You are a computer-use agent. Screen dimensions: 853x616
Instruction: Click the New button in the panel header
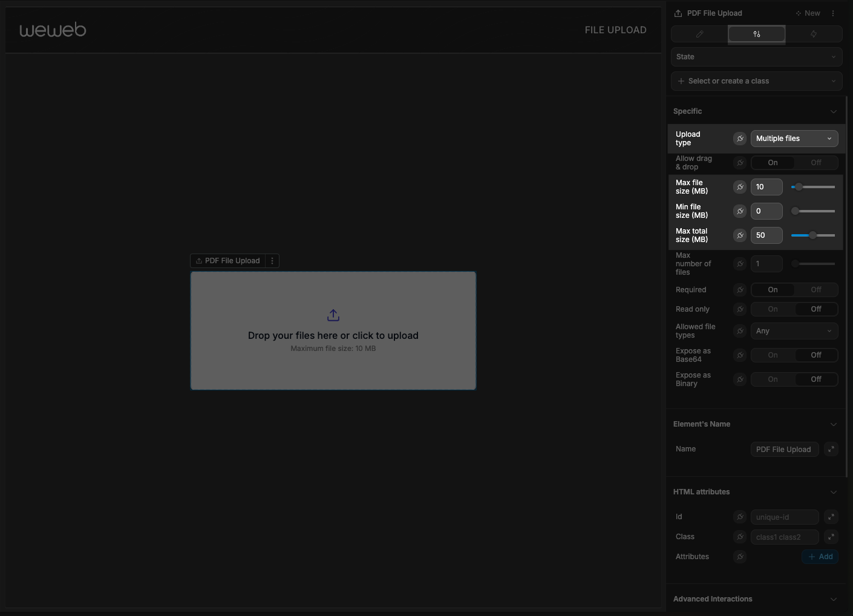[808, 13]
